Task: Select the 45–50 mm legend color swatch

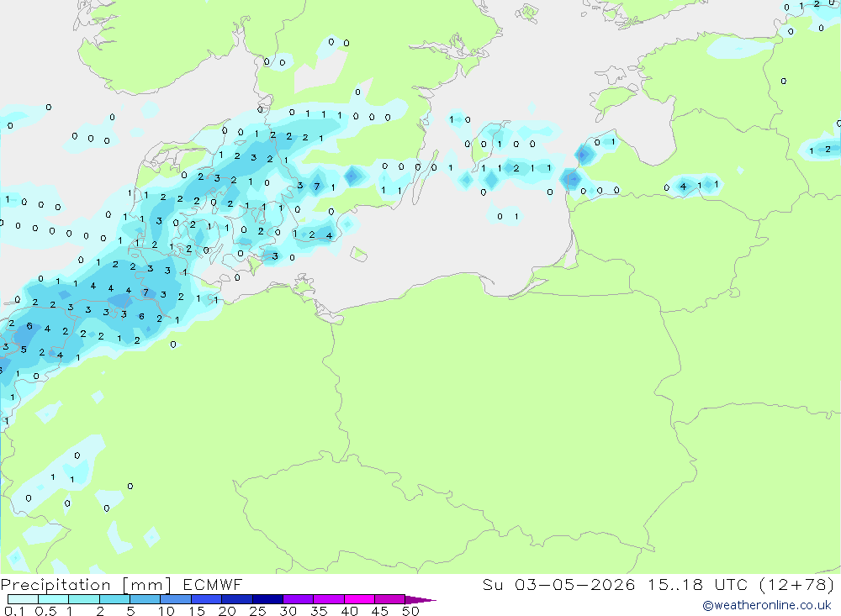Action: coord(389,599)
